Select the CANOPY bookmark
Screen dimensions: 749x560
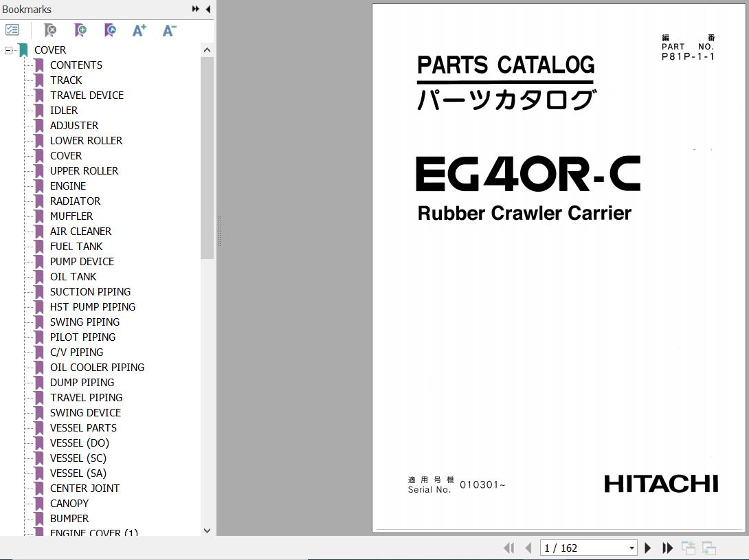point(69,504)
